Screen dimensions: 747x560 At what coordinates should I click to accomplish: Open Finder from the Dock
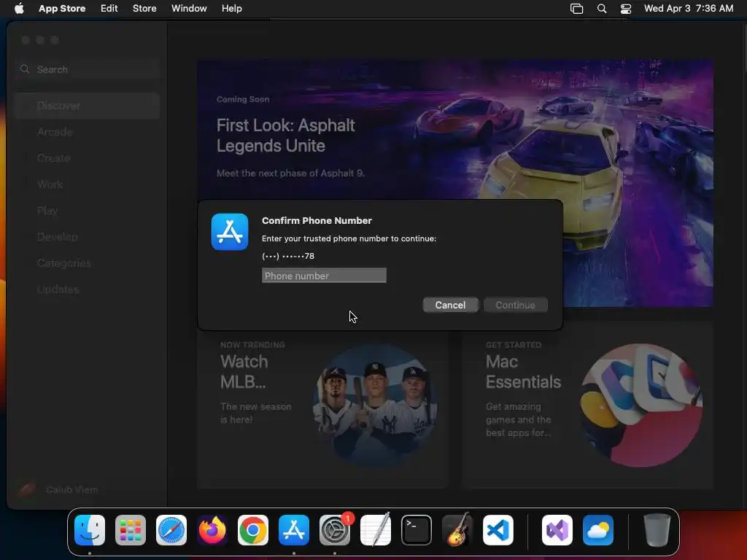click(x=90, y=530)
